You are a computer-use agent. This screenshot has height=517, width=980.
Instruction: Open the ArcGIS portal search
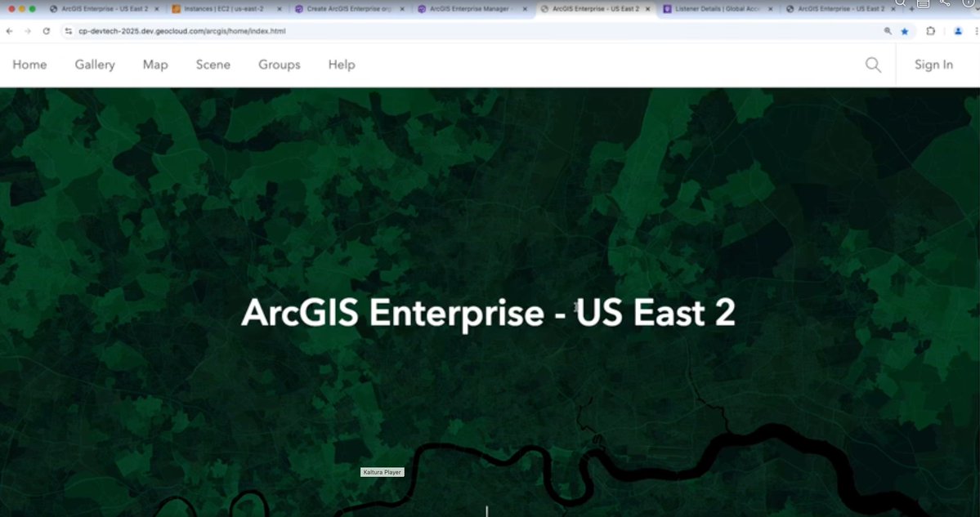872,65
